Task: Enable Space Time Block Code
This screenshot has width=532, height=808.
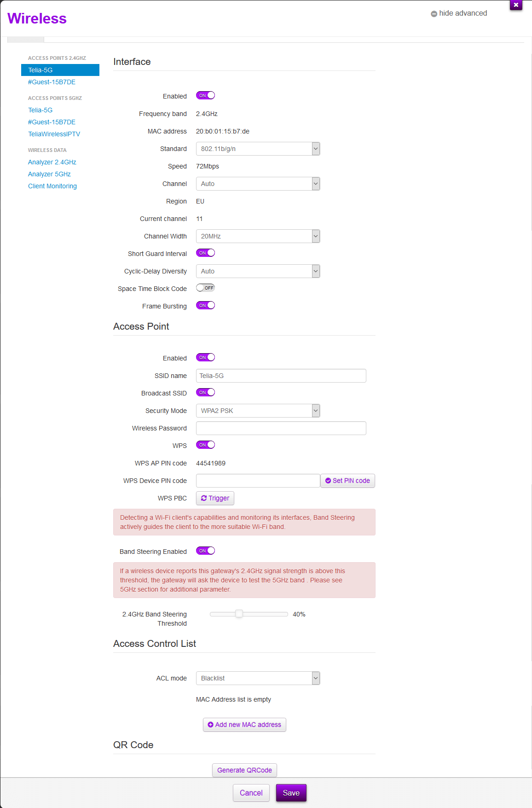Action: [205, 287]
